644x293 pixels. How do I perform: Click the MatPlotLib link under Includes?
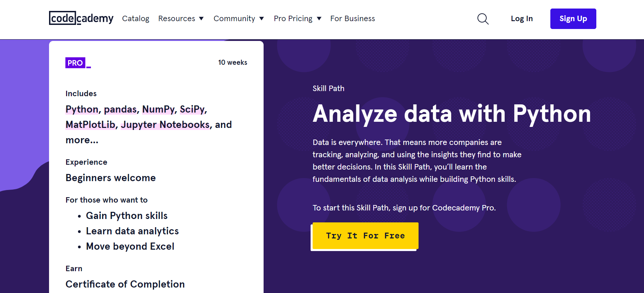click(90, 125)
